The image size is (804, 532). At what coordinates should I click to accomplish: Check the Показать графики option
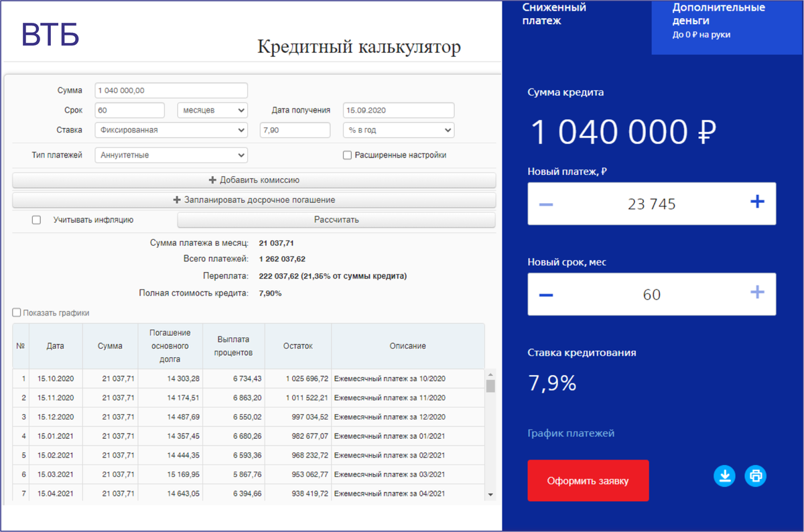tap(17, 313)
